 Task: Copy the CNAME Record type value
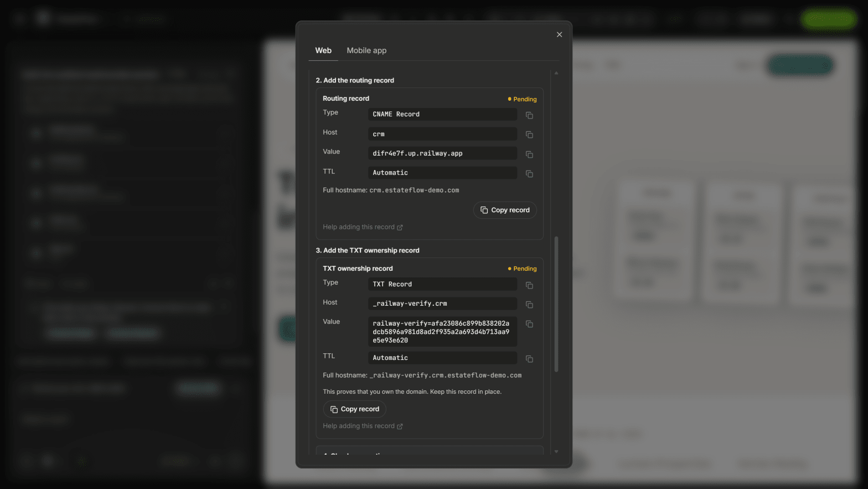[529, 115]
